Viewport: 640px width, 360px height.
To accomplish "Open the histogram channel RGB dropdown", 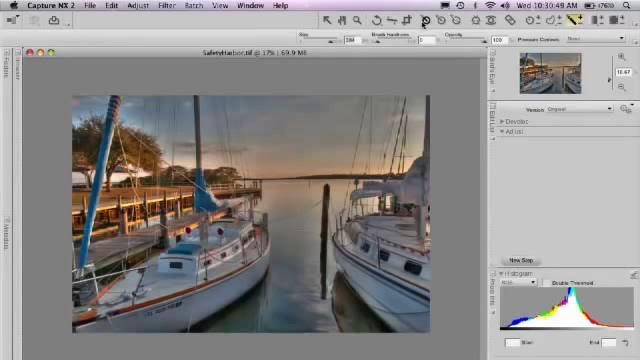I will (x=518, y=282).
